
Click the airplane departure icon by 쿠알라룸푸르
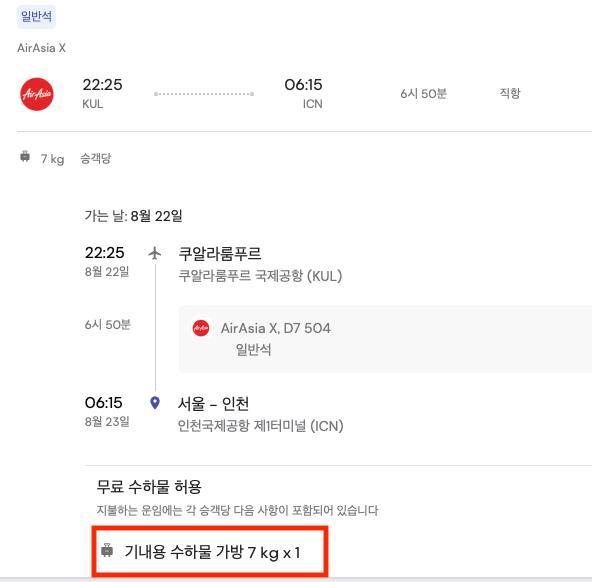[x=155, y=253]
